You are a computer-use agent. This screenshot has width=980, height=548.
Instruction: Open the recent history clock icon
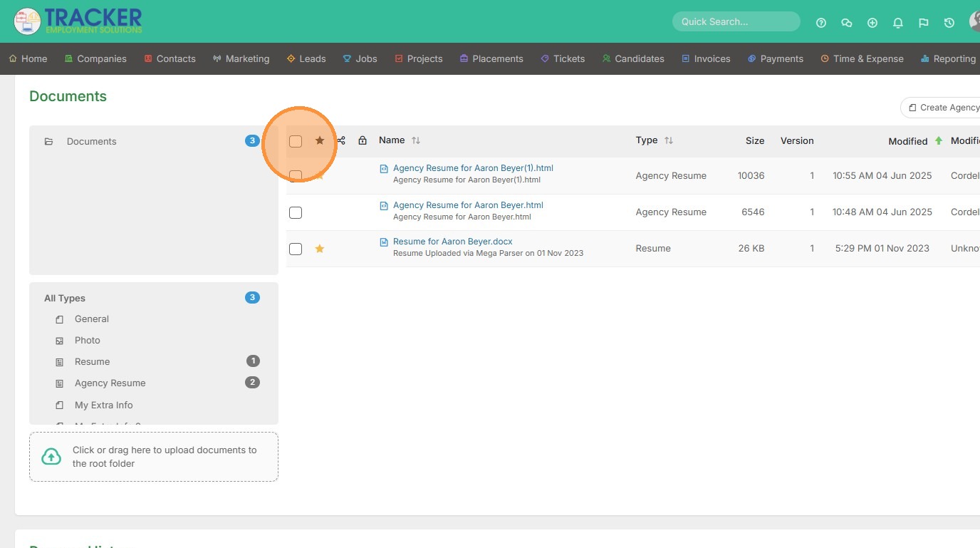(949, 23)
